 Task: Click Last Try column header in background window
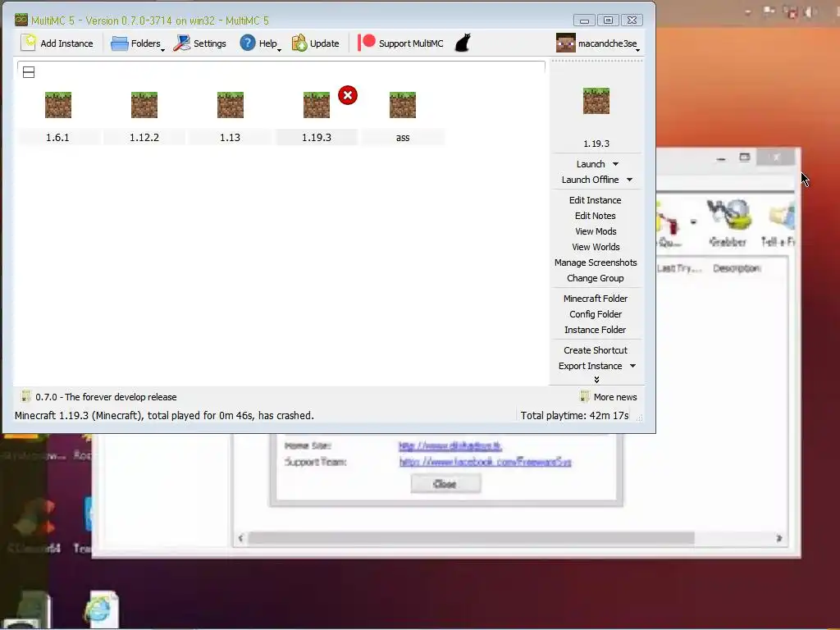pyautogui.click(x=678, y=268)
